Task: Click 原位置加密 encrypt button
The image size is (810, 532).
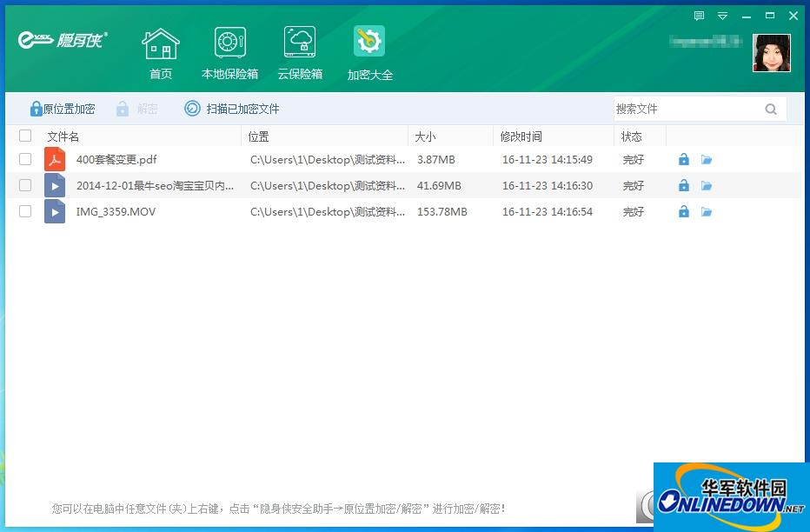Action: [x=62, y=109]
